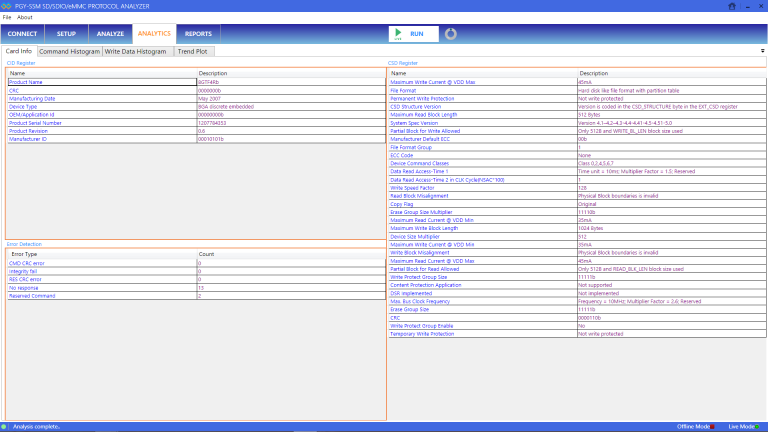Click the Write Speed Factor row

click(x=577, y=188)
